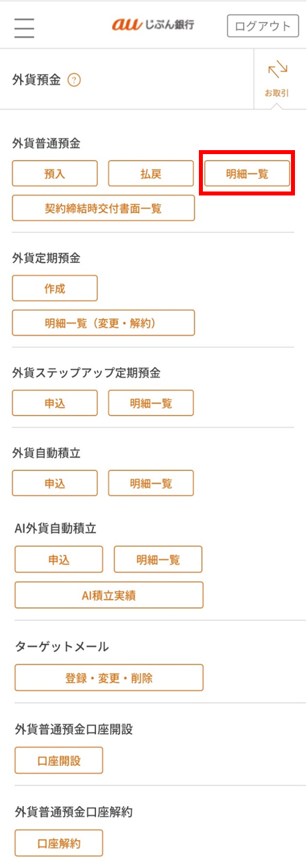Select 預入 under 外貨普通預金
This screenshot has height=868, width=307.
coord(55,173)
